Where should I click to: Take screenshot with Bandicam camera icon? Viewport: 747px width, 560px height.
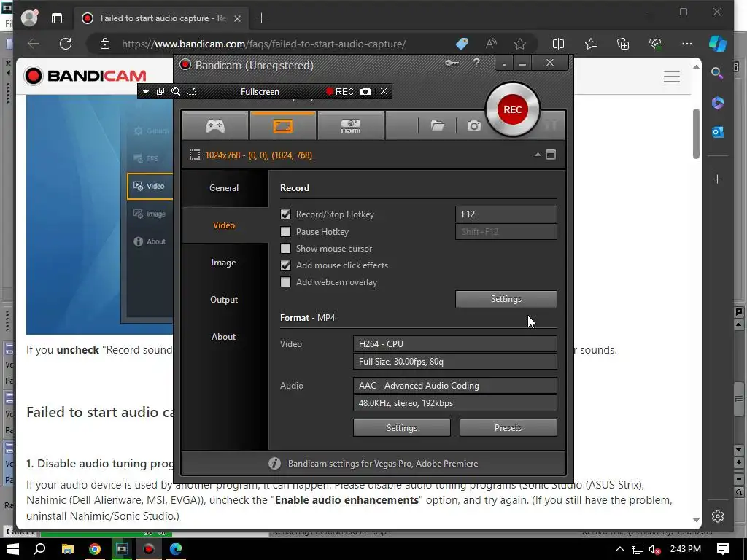(x=473, y=125)
